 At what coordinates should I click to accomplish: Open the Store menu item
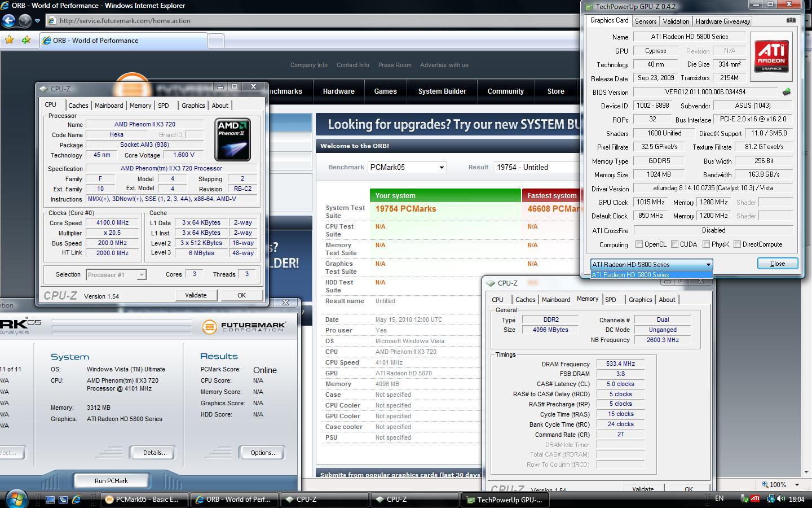[555, 91]
